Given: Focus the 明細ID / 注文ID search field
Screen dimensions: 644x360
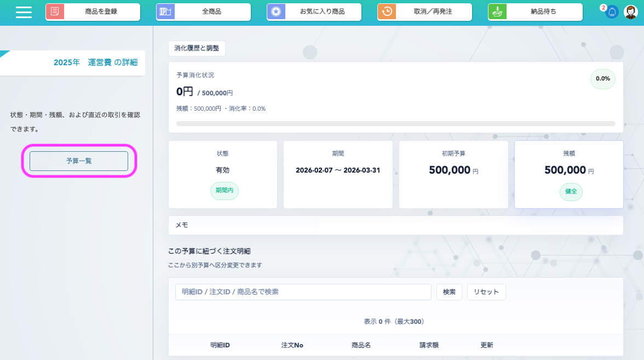Looking at the screenshot, I should coord(303,292).
